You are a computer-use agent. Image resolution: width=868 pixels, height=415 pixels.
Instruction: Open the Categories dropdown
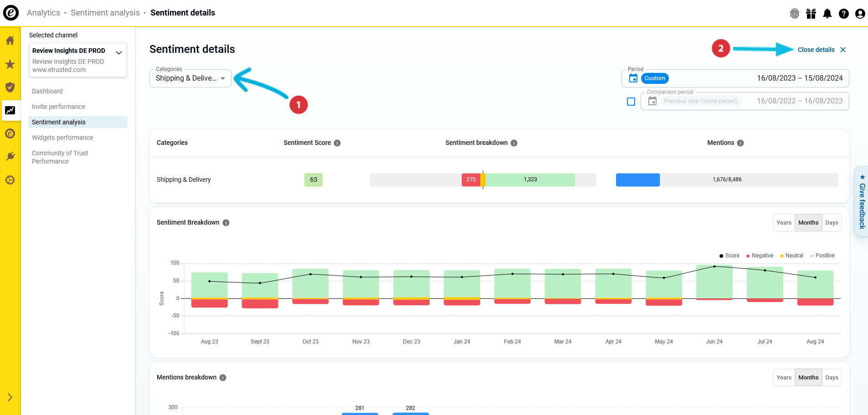click(190, 78)
